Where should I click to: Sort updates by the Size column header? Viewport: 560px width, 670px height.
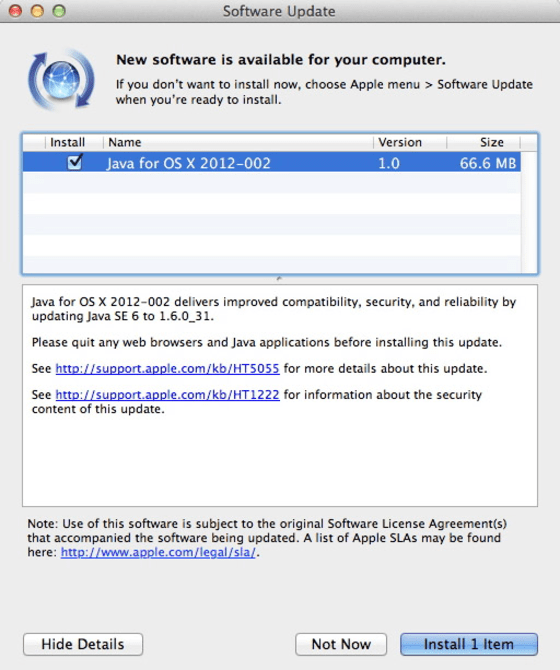[x=484, y=142]
